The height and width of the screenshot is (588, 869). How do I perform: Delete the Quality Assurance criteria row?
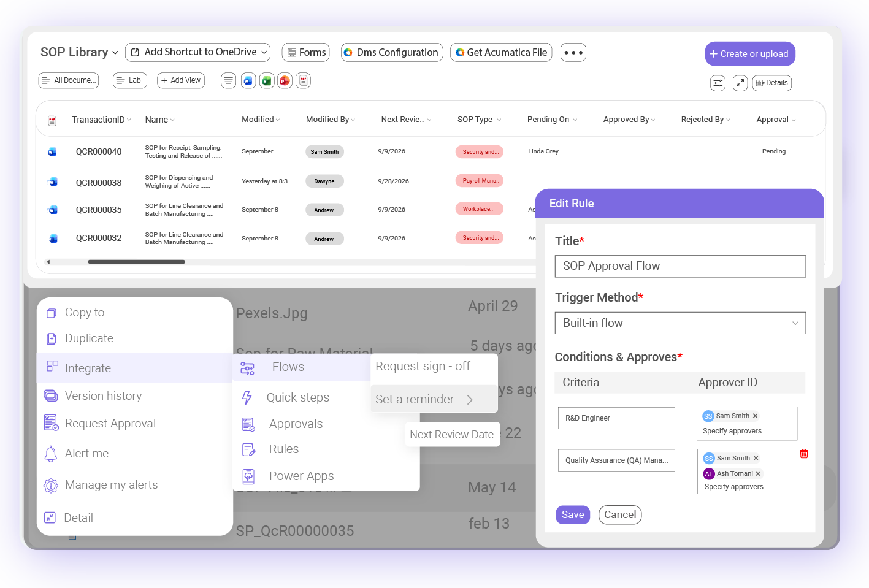coord(804,454)
